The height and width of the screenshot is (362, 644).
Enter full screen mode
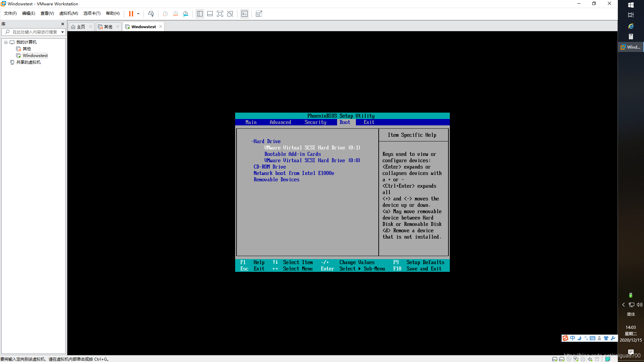220,14
